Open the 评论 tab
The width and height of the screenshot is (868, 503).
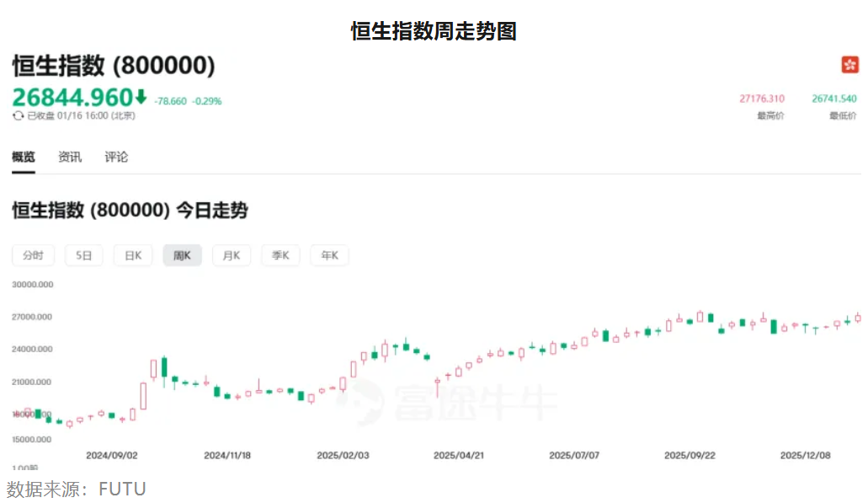pyautogui.click(x=116, y=157)
